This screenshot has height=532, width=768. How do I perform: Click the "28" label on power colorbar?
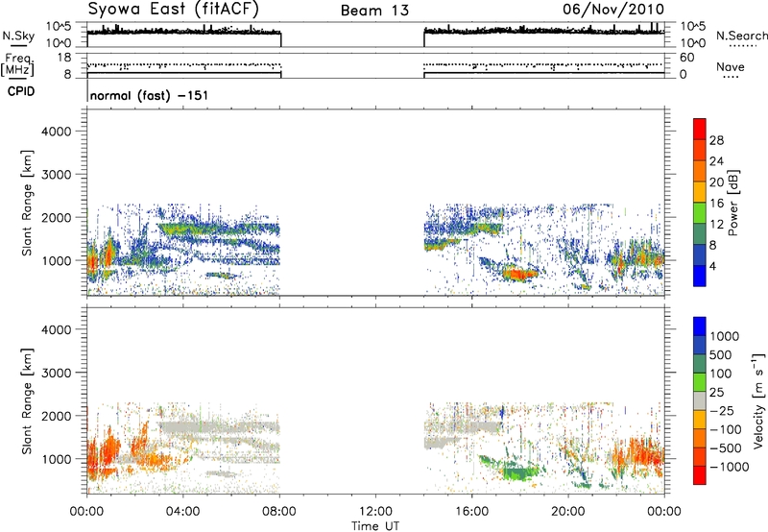click(716, 140)
